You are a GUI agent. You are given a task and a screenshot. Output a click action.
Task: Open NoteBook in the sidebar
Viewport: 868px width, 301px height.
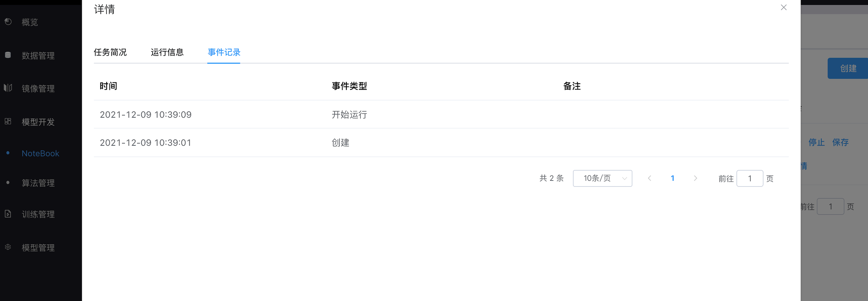point(41,153)
